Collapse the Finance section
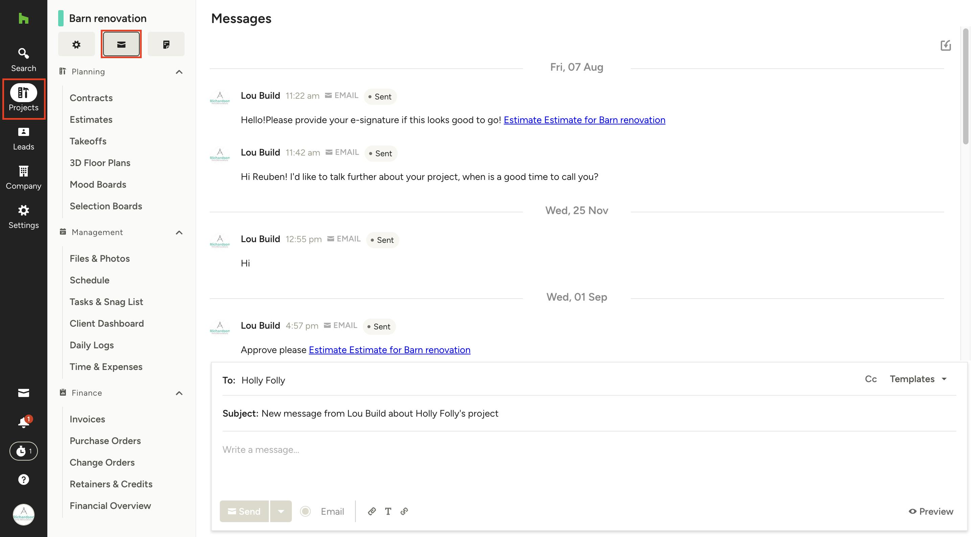This screenshot has width=980, height=537. [179, 393]
